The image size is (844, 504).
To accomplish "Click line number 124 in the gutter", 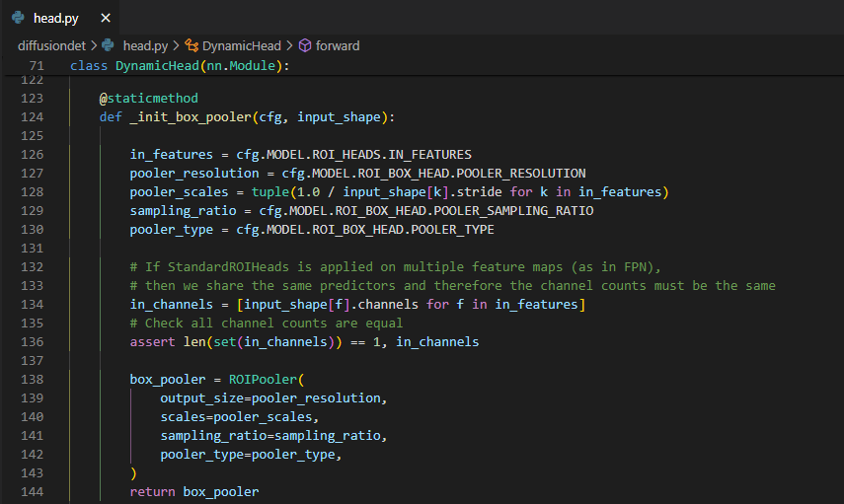I will click(x=32, y=117).
